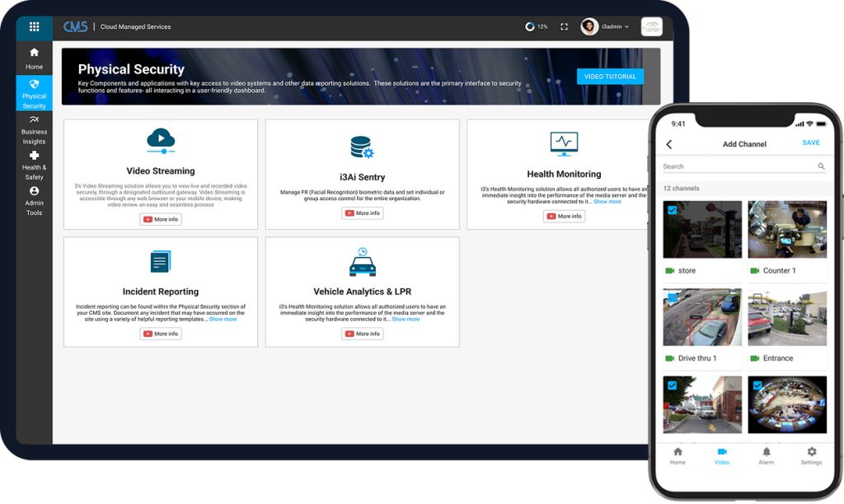Screen dimensions: 844x504
Task: Click the Incident Reporting document icon
Action: click(160, 261)
